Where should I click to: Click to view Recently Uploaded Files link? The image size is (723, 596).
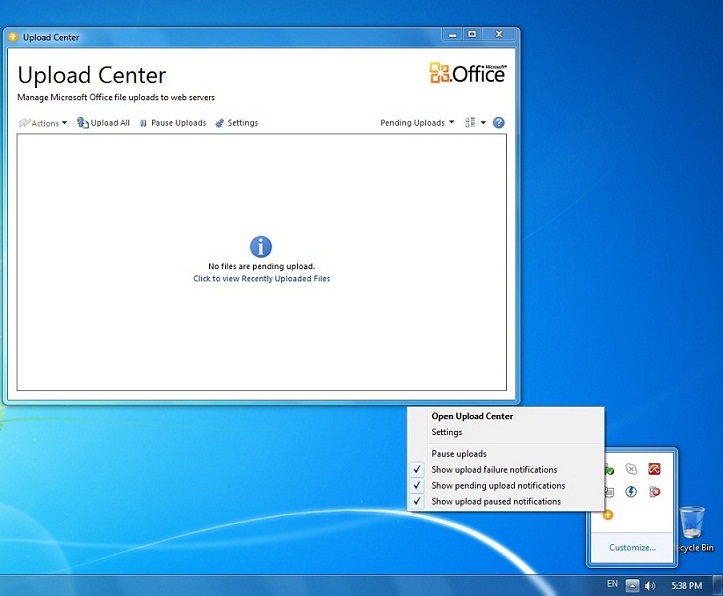261,279
